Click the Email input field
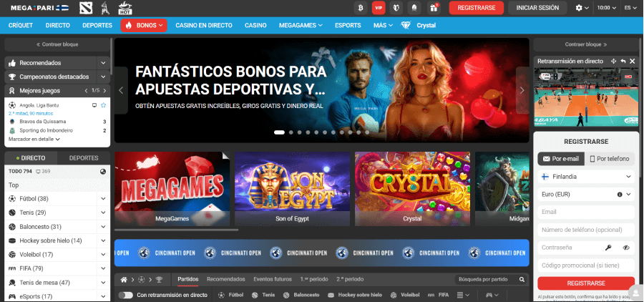Screen dimensions: 644x302 point(586,212)
